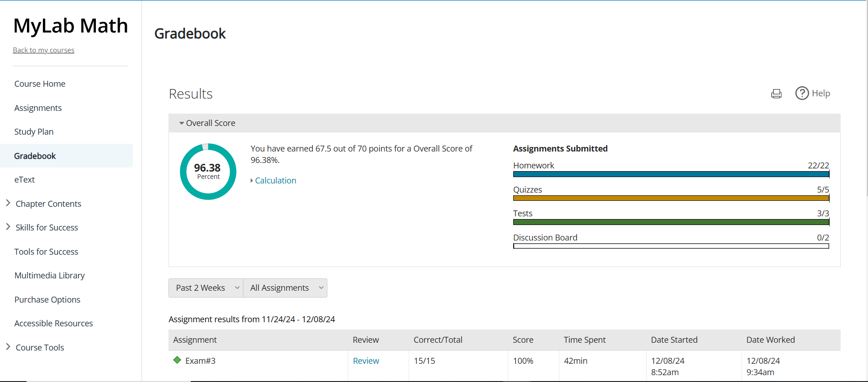868x382 pixels.
Task: Open Multimedia Library in the sidebar
Action: 49,276
